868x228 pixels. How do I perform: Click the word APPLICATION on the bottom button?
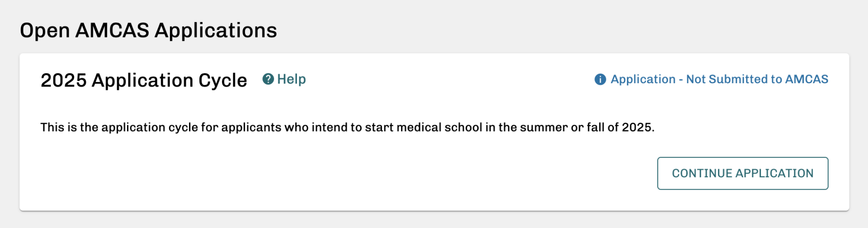[774, 173]
